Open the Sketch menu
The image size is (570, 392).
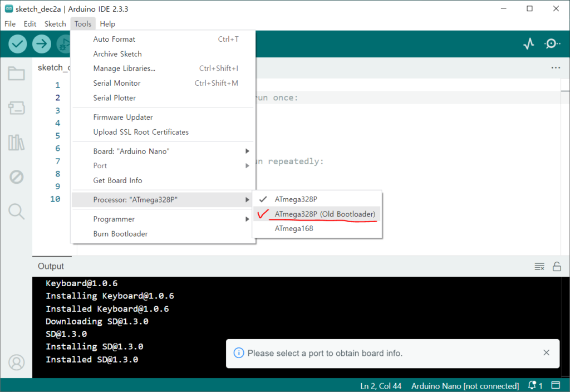point(55,24)
